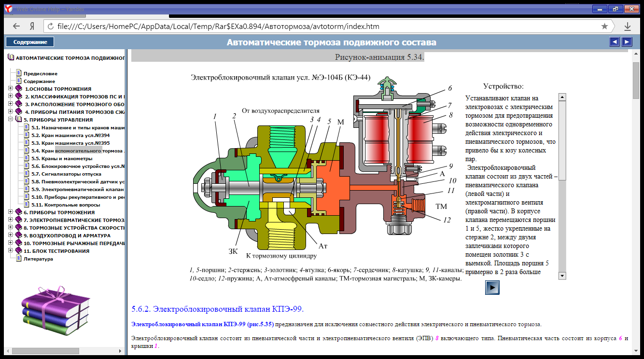The width and height of the screenshot is (644, 359).
Task: Open Предисловие page
Action: pyautogui.click(x=41, y=73)
